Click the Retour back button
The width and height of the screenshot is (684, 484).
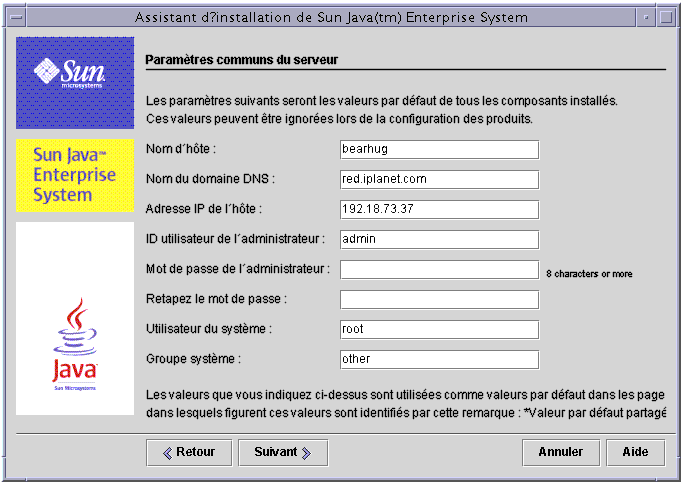(189, 453)
